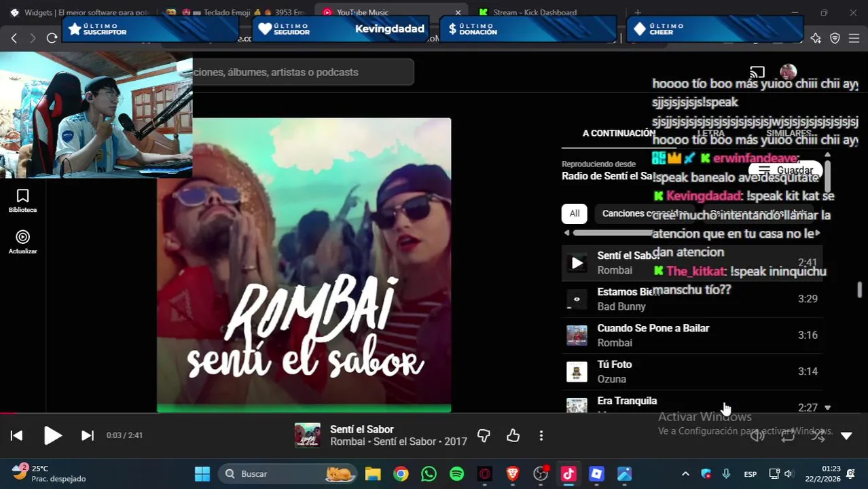Open the TikTok app on the taskbar
This screenshot has height=489, width=868.
(568, 474)
